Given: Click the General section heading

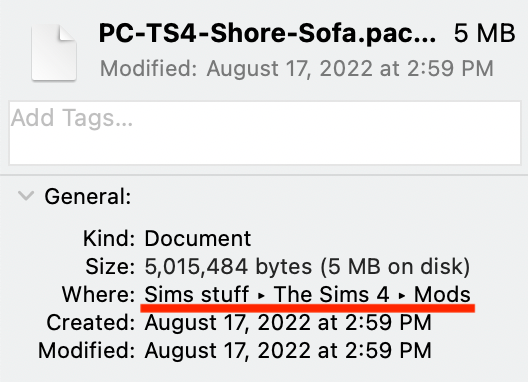Looking at the screenshot, I should point(88,196).
